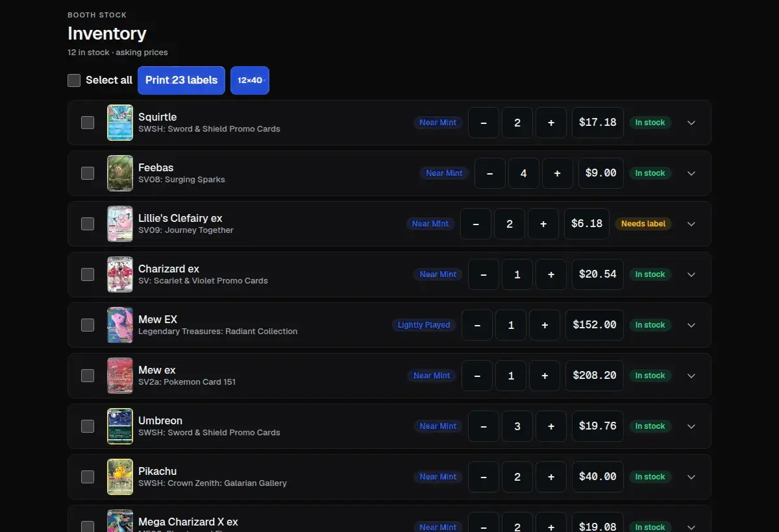Decrease Feebas quantity with minus button

pos(490,173)
